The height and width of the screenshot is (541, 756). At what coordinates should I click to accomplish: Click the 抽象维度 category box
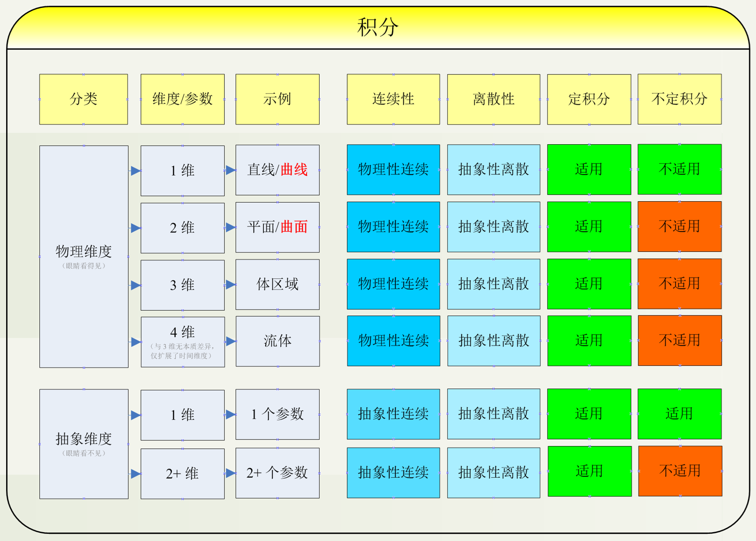click(84, 444)
